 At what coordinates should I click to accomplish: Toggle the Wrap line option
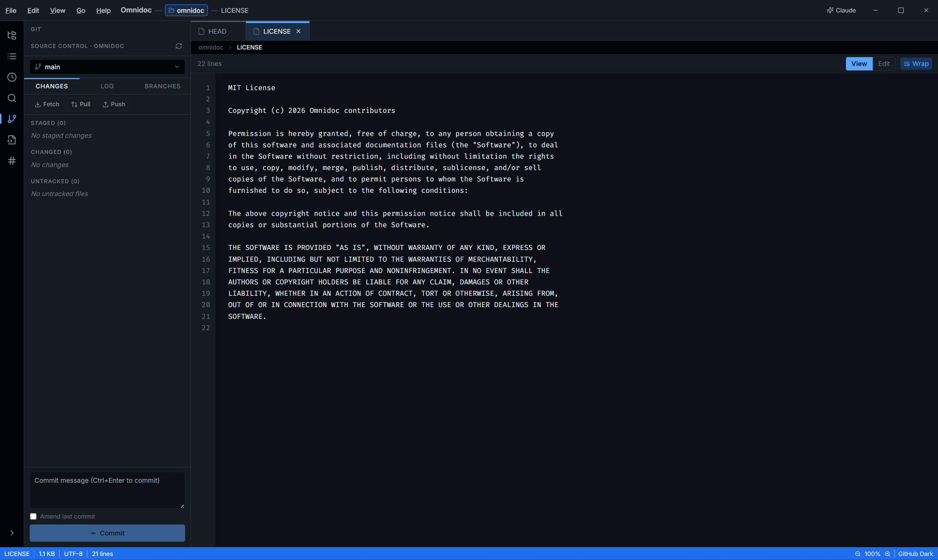coord(916,64)
